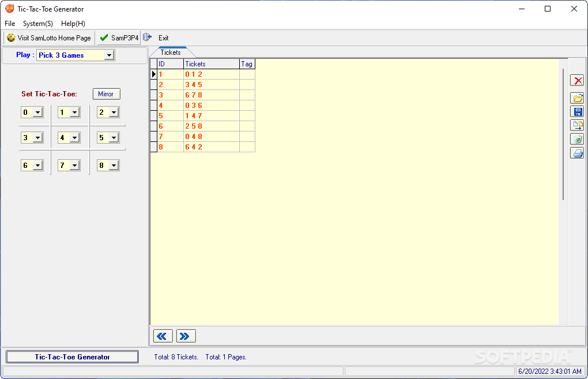Expand the dropdown for grid cell 5

coord(114,138)
